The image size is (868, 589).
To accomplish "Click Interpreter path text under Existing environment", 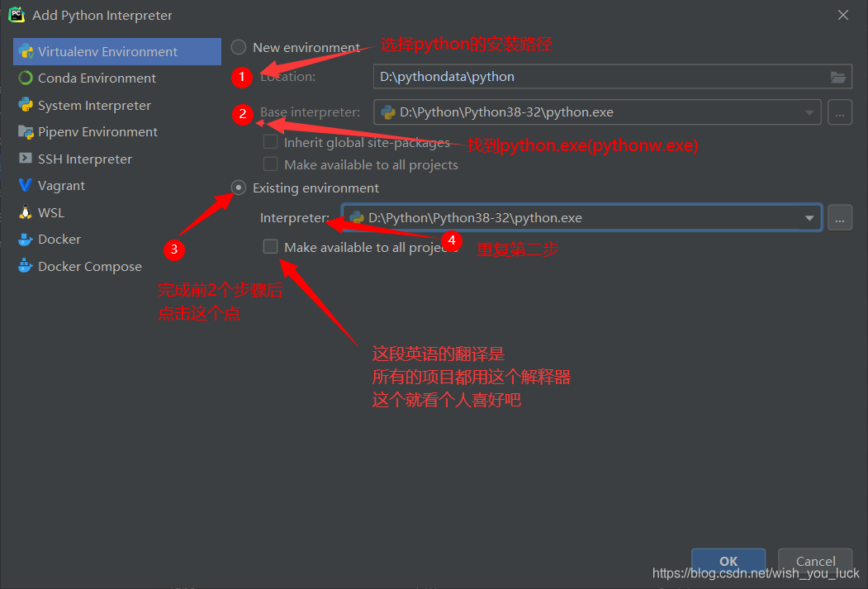I will click(475, 217).
